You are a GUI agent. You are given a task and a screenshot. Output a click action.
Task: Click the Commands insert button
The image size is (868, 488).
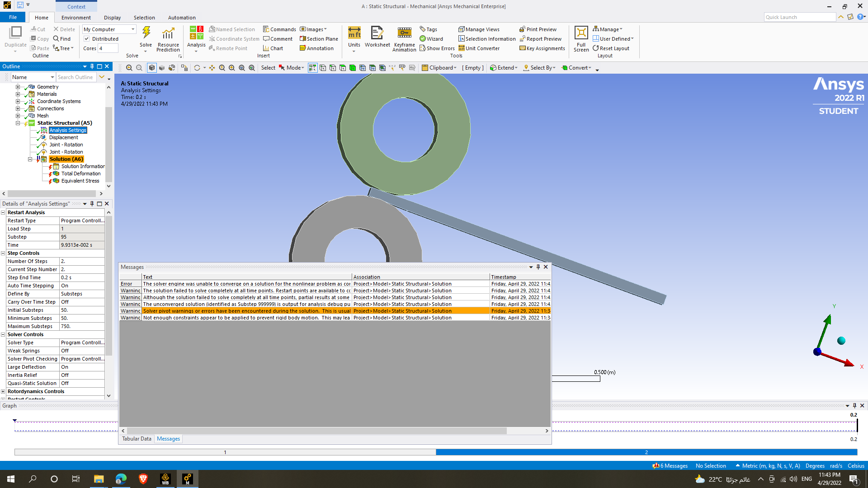pos(279,29)
